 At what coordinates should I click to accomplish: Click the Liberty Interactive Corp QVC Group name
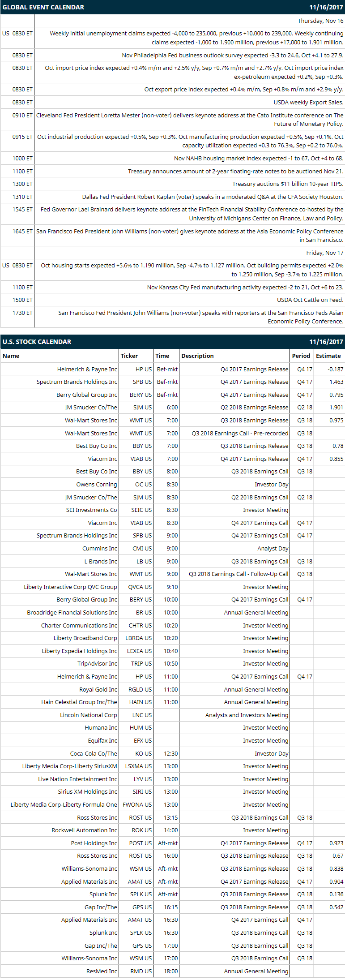click(70, 587)
